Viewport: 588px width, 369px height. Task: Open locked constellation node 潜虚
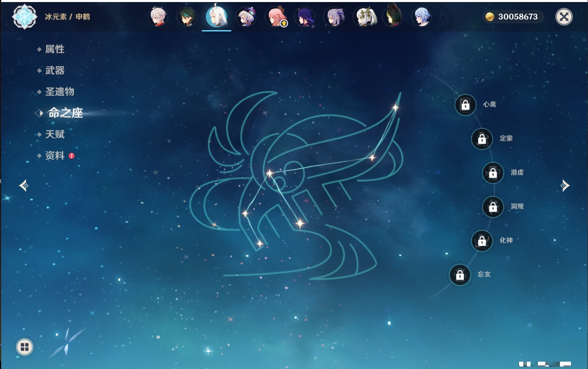(x=493, y=173)
